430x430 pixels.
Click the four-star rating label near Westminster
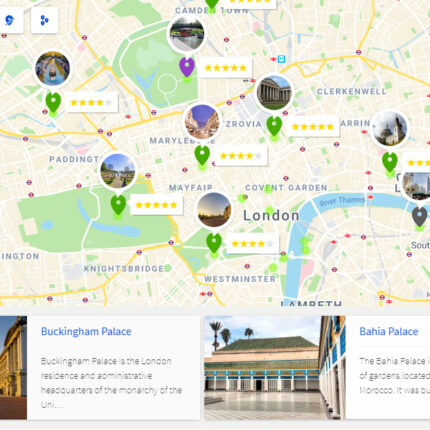click(x=252, y=244)
